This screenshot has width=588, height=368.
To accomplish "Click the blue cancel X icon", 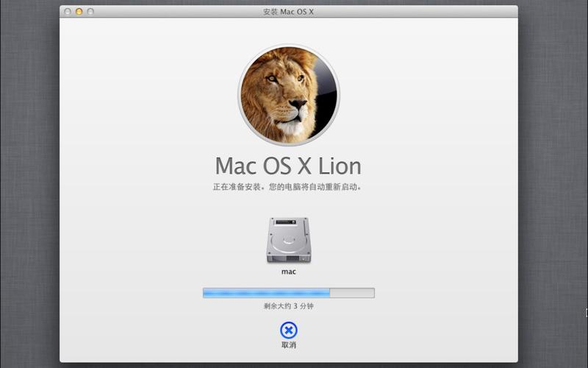I will (288, 330).
